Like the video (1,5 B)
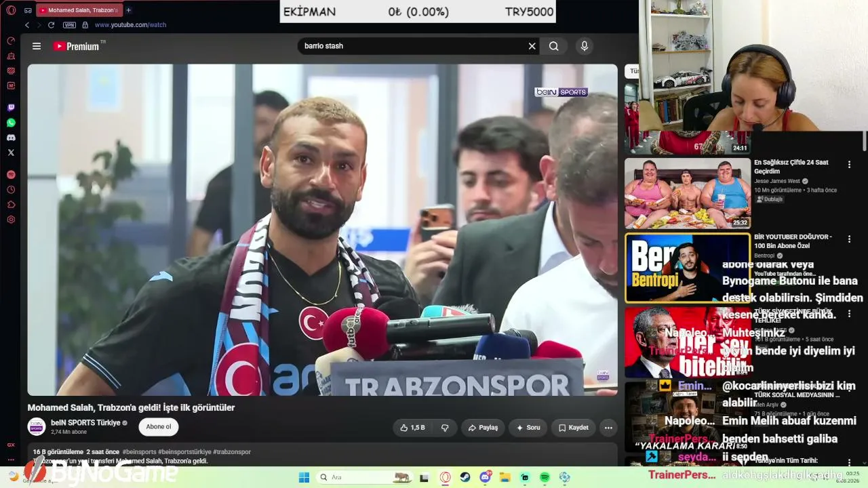Screen dimensions: 868x488 pos(412,428)
